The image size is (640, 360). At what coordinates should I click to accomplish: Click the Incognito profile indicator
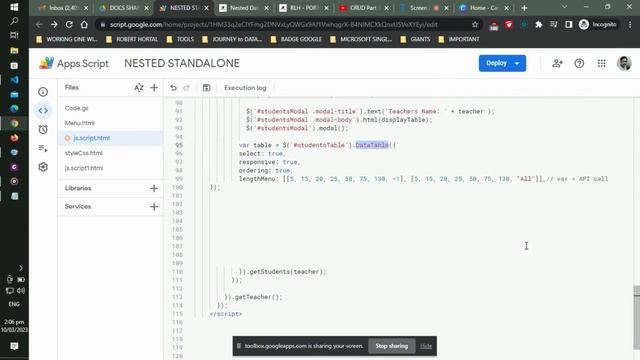click(598, 24)
